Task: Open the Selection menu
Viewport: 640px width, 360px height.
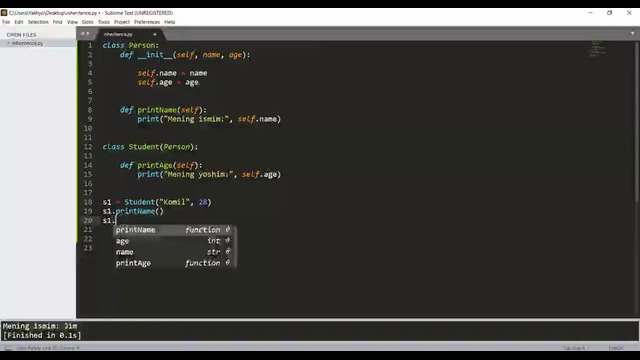Action: [x=38, y=22]
